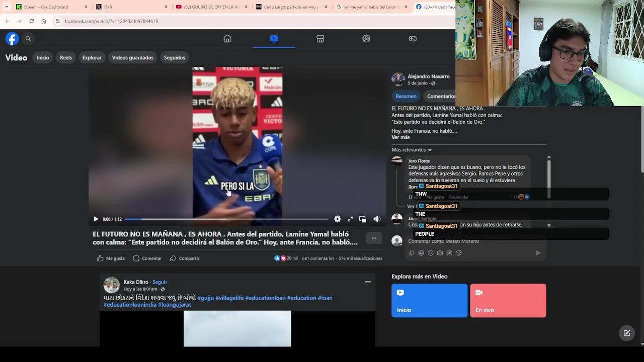Open Jero Flores commenter name
The height and width of the screenshot is (362, 644).
419,161
